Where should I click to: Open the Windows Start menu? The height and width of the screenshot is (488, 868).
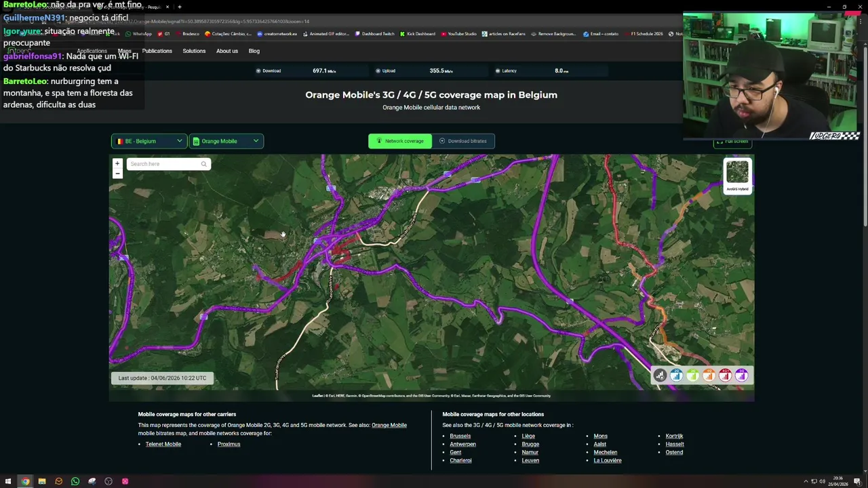coord(8,481)
